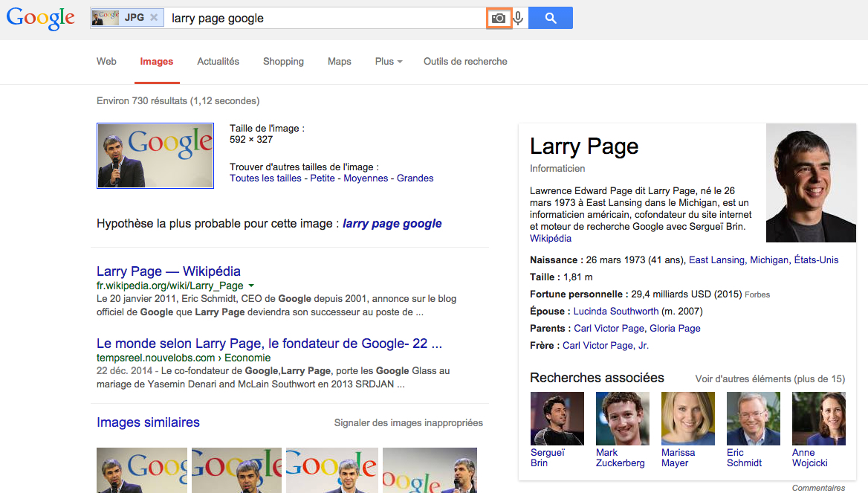Open fourth similar image thumbnail

pos(430,470)
